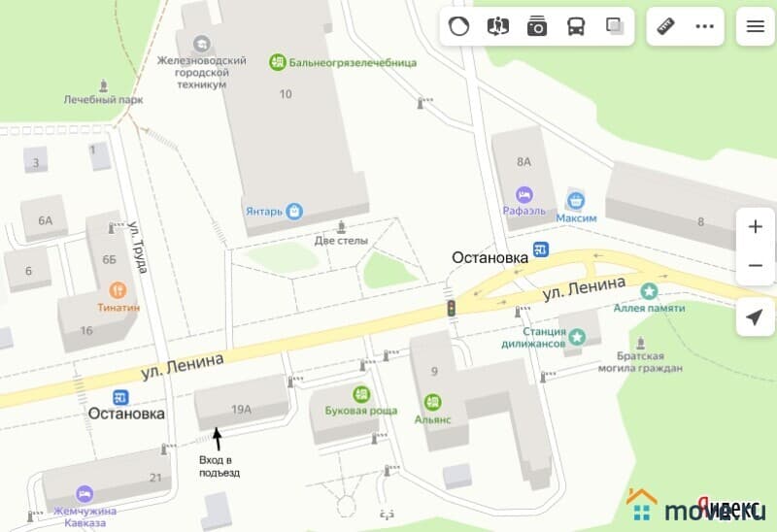The image size is (777, 532).
Task: Select the Янтарь shop icon
Action: (x=294, y=211)
